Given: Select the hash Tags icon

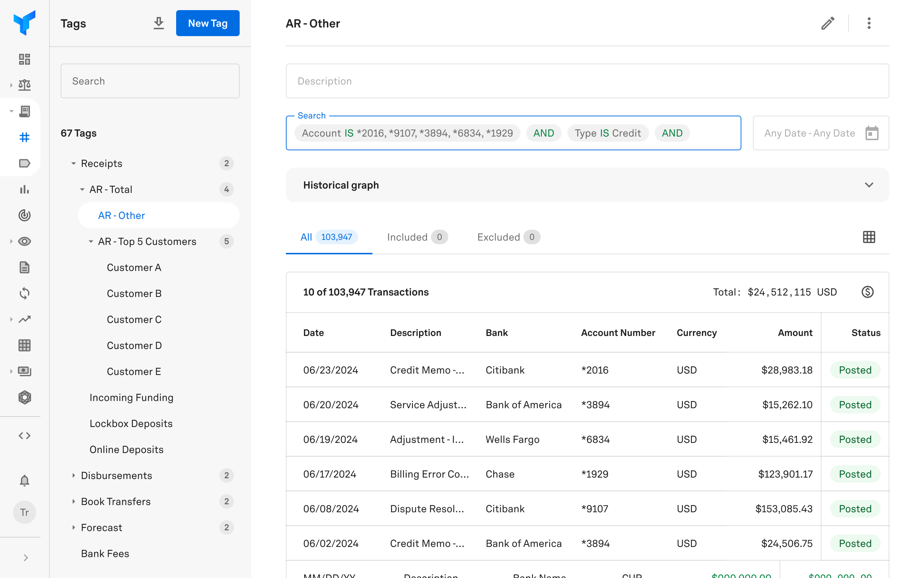Looking at the screenshot, I should [25, 137].
